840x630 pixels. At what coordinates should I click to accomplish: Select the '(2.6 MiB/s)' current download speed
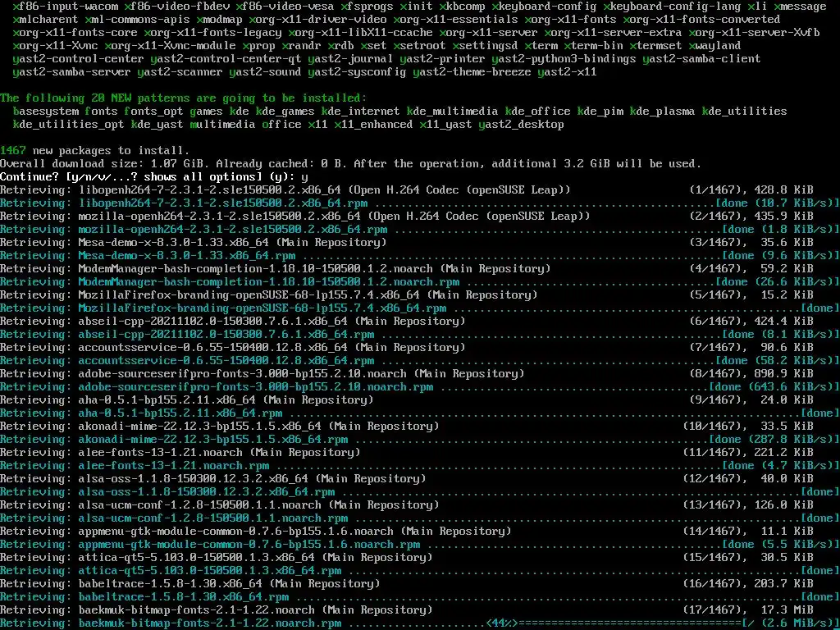pyautogui.click(x=797, y=623)
